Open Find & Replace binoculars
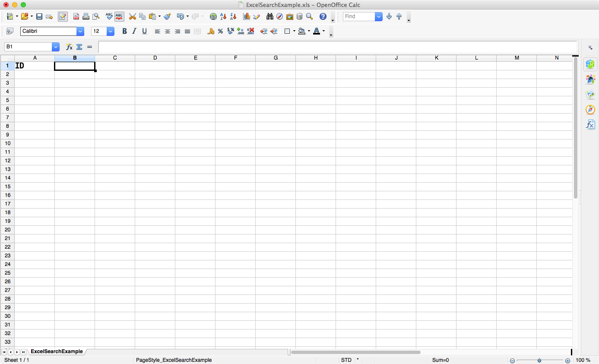The height and width of the screenshot is (364, 599). tap(270, 16)
